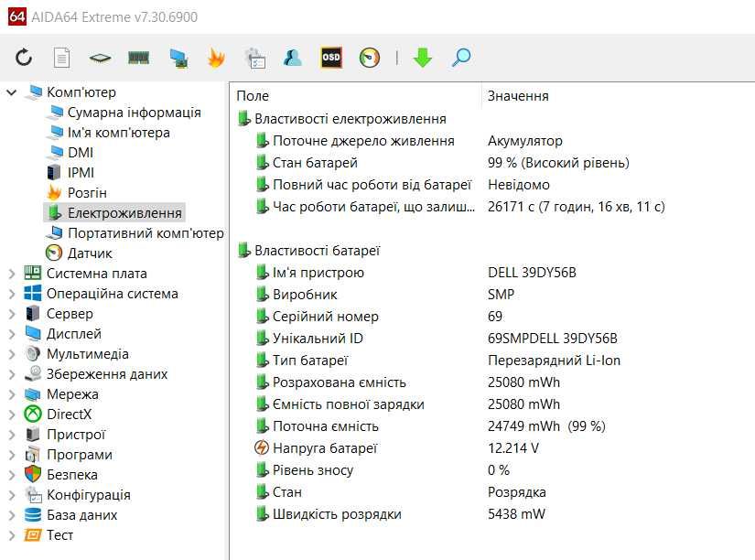The height and width of the screenshot is (560, 755).
Task: Expand the Сервер tree node
Action: tap(12, 314)
